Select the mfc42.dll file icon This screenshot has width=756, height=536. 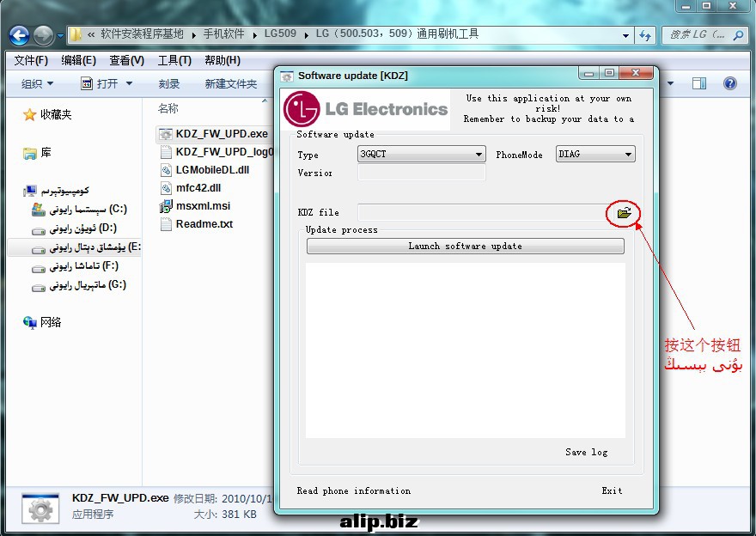click(166, 188)
